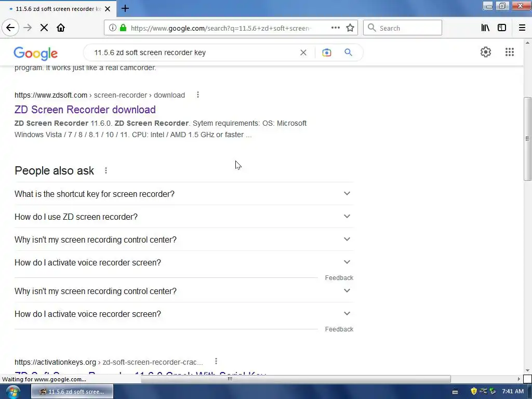The image size is (532, 399).
Task: Expand How do I use ZD screen recorder
Action: [184, 217]
